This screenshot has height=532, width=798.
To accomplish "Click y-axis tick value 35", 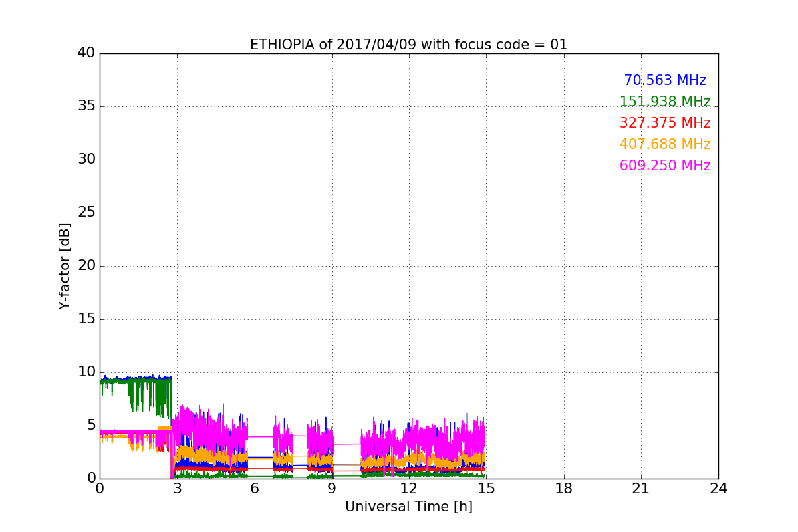I will [x=86, y=106].
